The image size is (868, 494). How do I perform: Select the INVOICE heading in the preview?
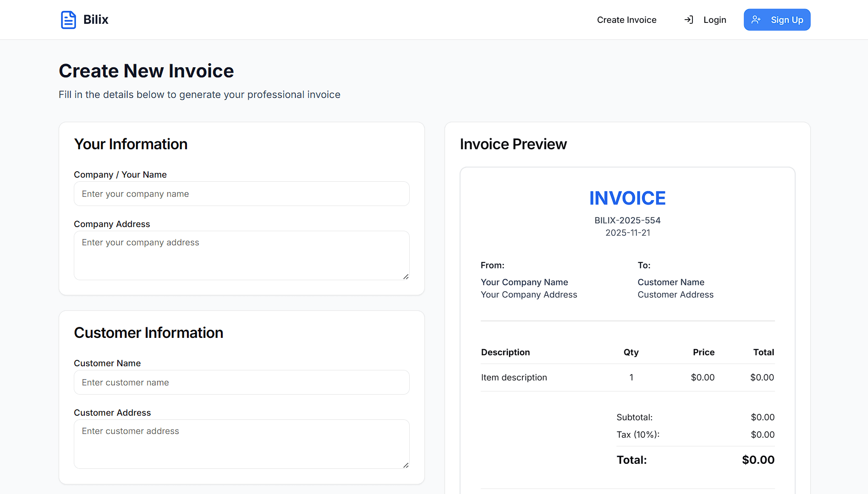click(627, 198)
